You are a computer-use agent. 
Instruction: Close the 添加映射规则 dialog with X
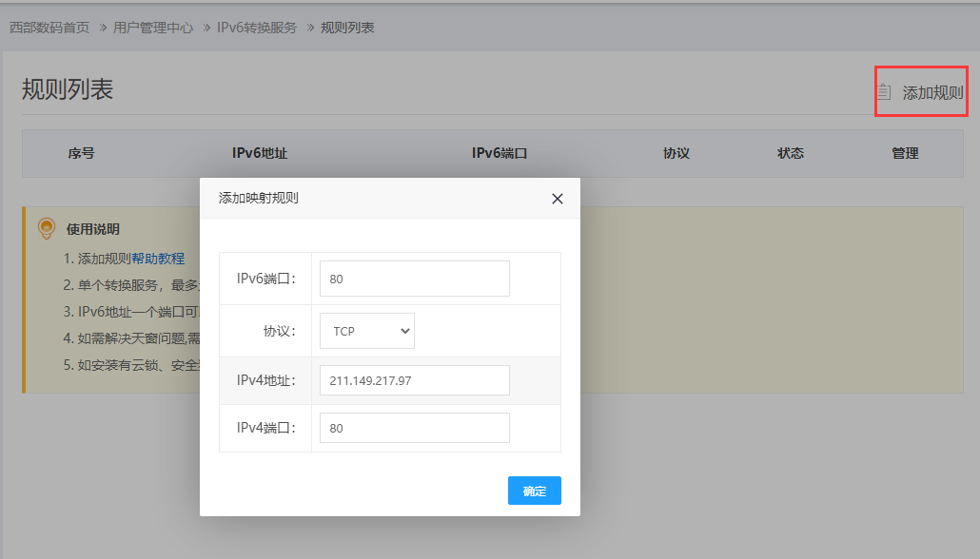[558, 199]
